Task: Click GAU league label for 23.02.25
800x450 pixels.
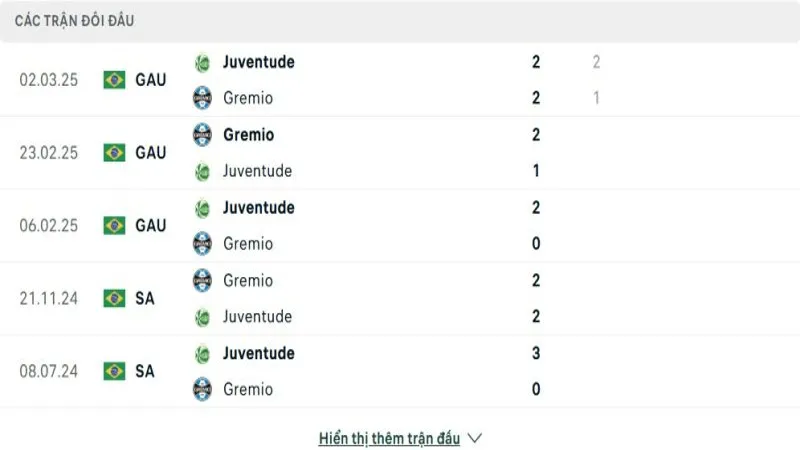Action: [x=150, y=153]
